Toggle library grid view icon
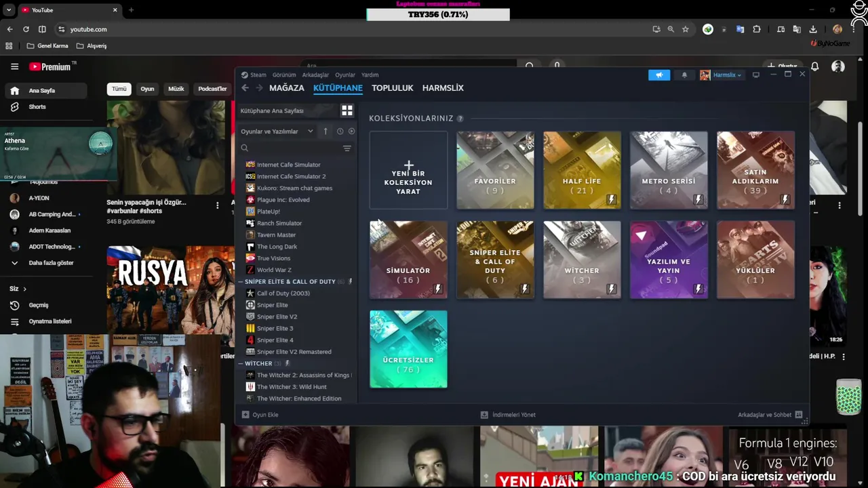Viewport: 868px width, 488px height. point(347,110)
